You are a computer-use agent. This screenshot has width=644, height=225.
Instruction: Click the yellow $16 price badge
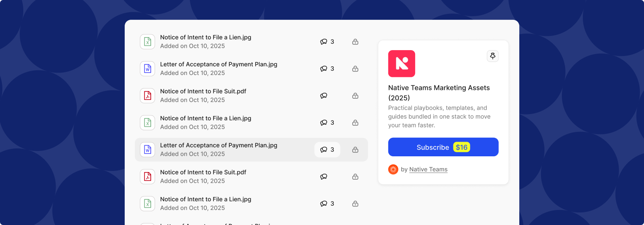click(x=461, y=147)
